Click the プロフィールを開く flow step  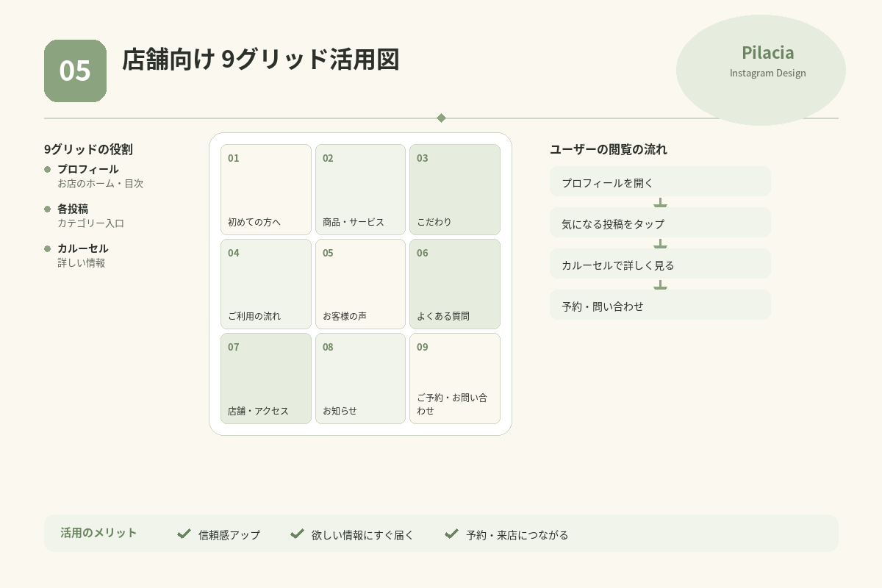(660, 182)
